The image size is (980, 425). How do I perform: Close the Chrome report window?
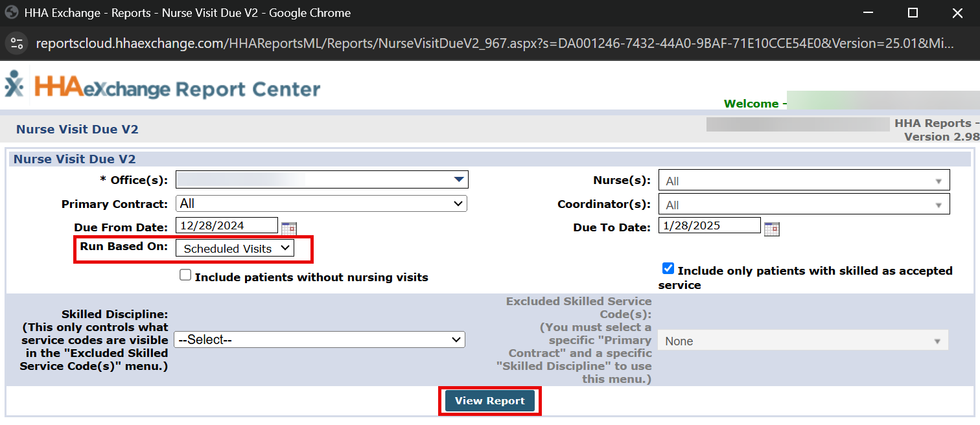coord(957,13)
